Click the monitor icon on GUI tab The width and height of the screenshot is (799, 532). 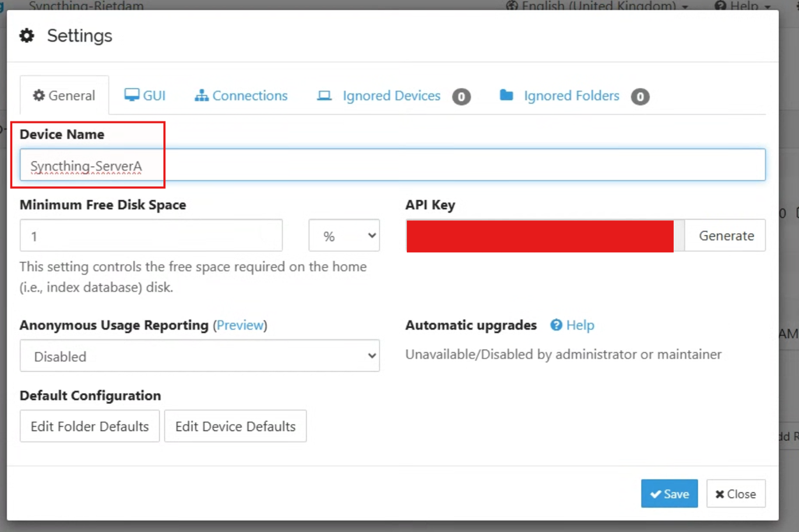(x=132, y=95)
